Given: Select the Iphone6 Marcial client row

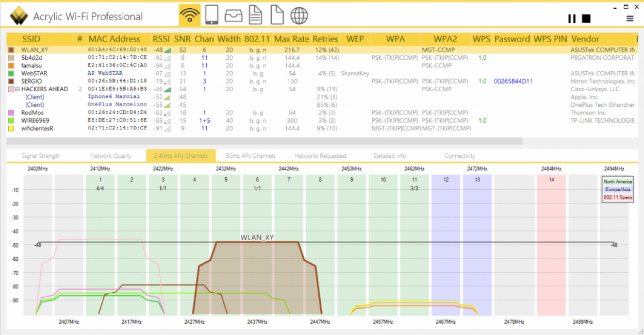Looking at the screenshot, I should (322, 97).
